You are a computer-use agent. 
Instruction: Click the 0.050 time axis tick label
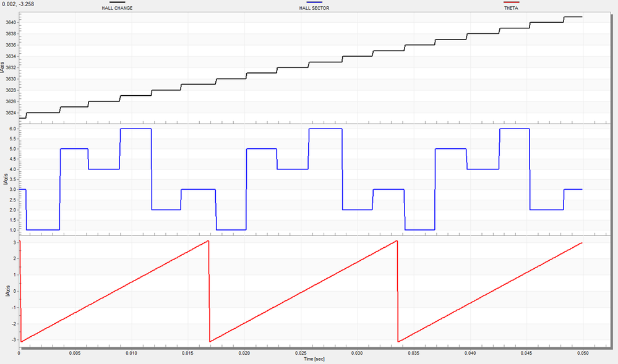(583, 353)
